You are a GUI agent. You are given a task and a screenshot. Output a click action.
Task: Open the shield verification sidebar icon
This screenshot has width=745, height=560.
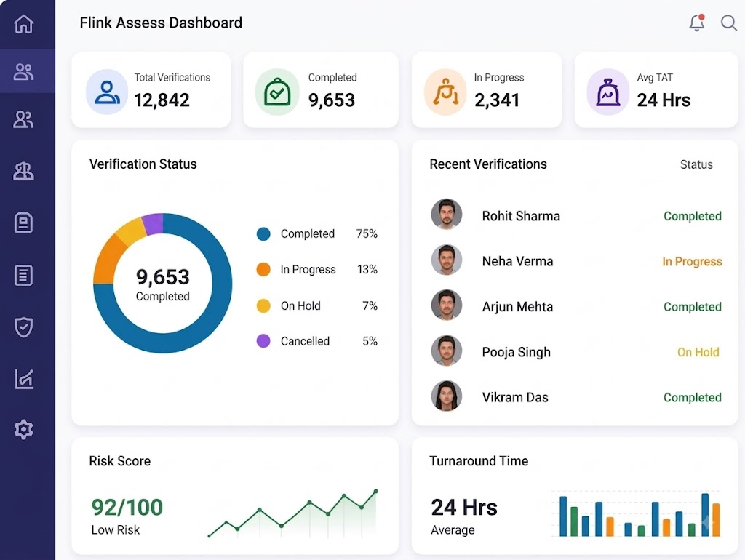point(23,327)
